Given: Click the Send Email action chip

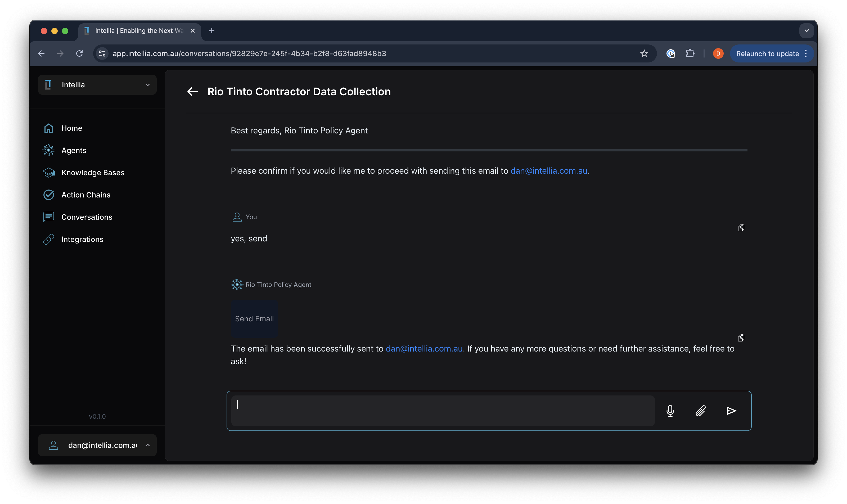Looking at the screenshot, I should click(254, 318).
